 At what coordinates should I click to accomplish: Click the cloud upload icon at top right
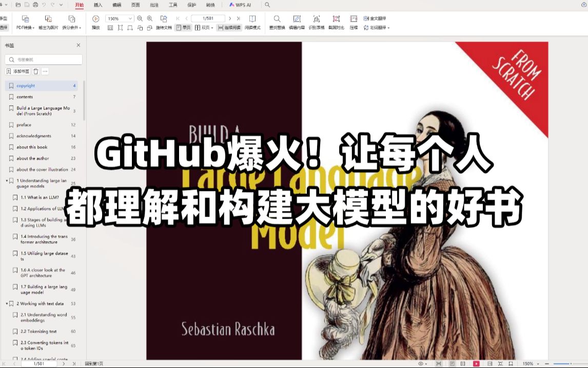tap(583, 5)
